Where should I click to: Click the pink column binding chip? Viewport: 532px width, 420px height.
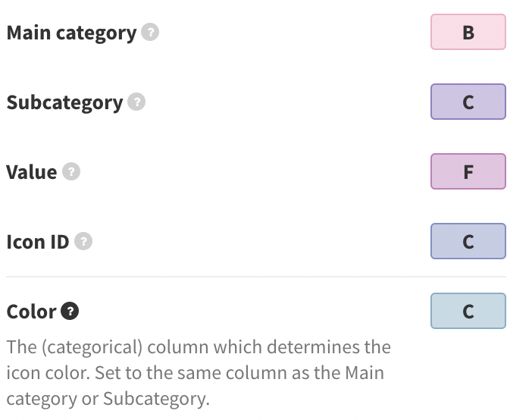[x=468, y=32]
